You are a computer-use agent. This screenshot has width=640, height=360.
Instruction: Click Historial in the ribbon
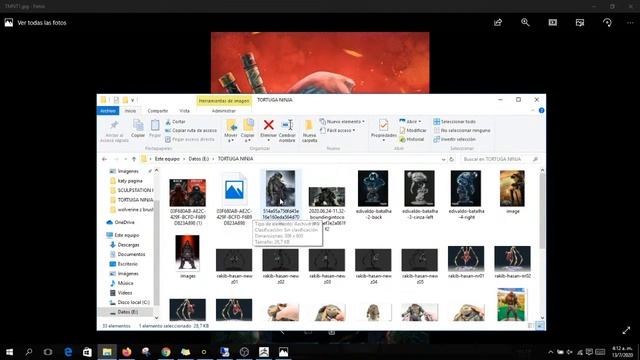coord(412,139)
